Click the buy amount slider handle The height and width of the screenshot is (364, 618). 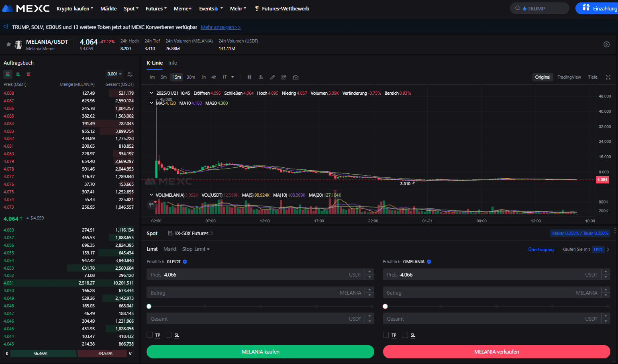tap(149, 306)
